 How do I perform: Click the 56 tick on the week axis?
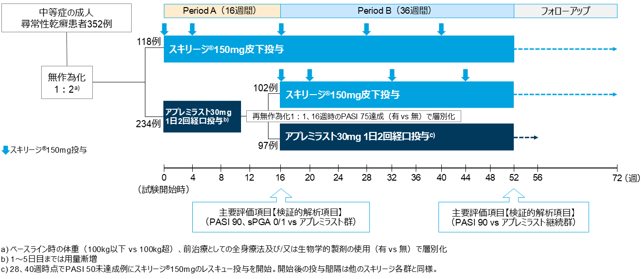click(538, 178)
